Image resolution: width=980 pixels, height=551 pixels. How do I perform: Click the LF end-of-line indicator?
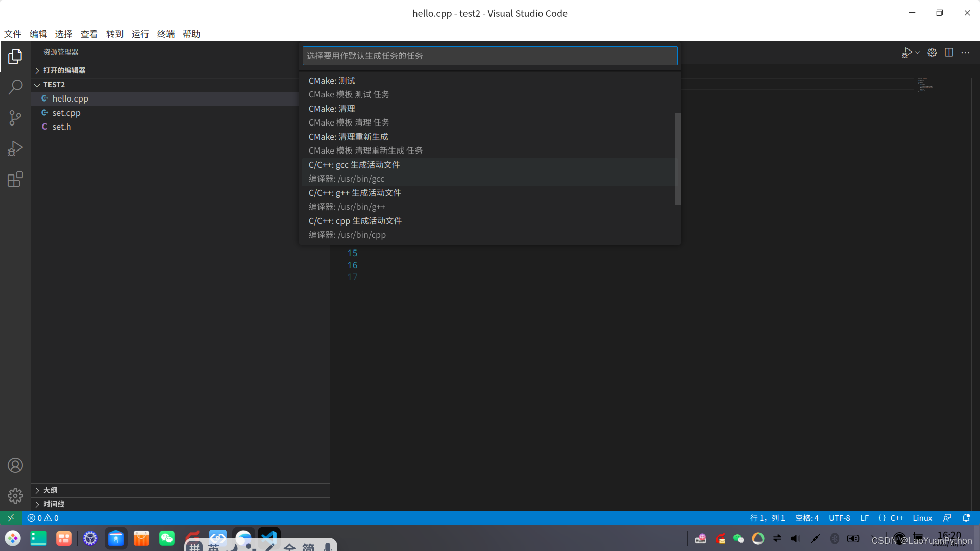click(865, 518)
